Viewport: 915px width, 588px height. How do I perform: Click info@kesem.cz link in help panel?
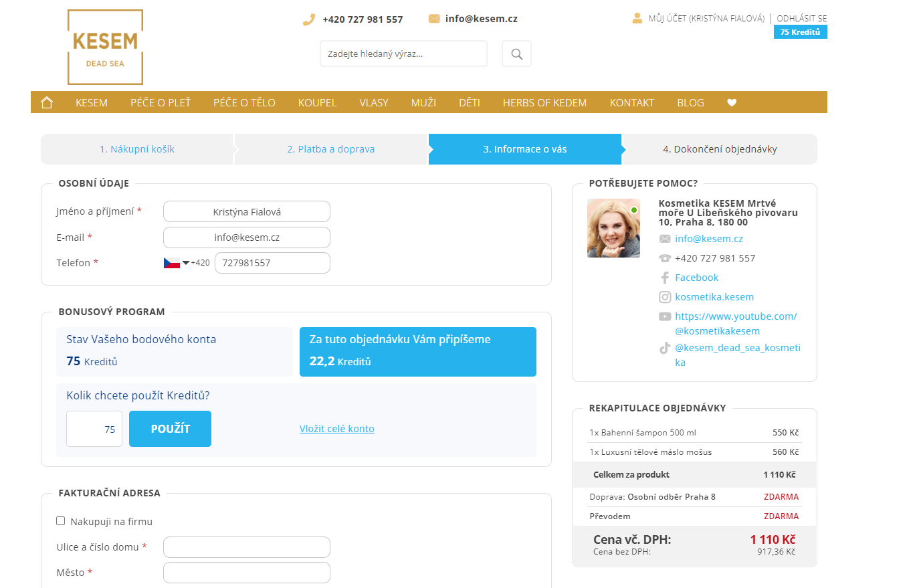pyautogui.click(x=709, y=239)
